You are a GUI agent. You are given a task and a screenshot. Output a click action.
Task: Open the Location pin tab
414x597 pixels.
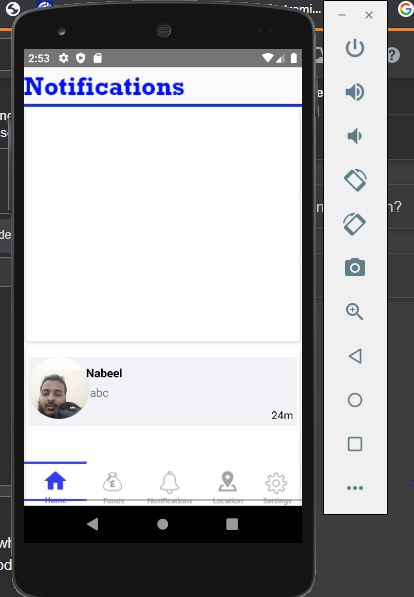(x=227, y=482)
